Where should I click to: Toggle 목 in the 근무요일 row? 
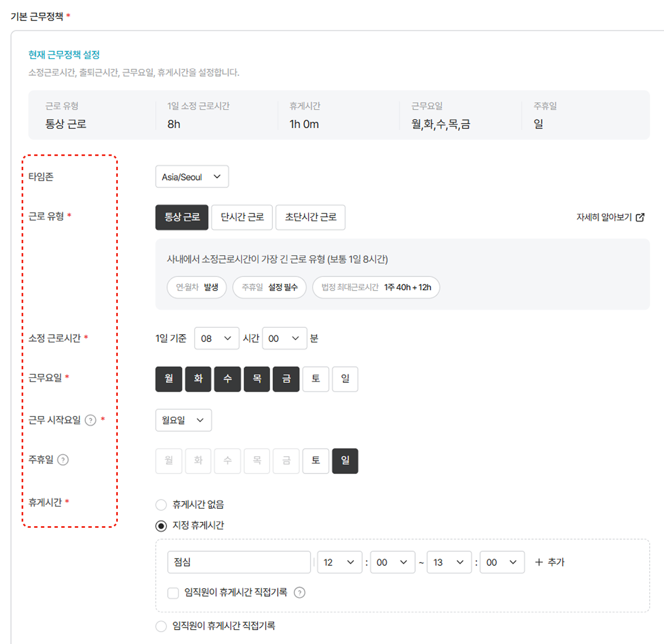(257, 379)
